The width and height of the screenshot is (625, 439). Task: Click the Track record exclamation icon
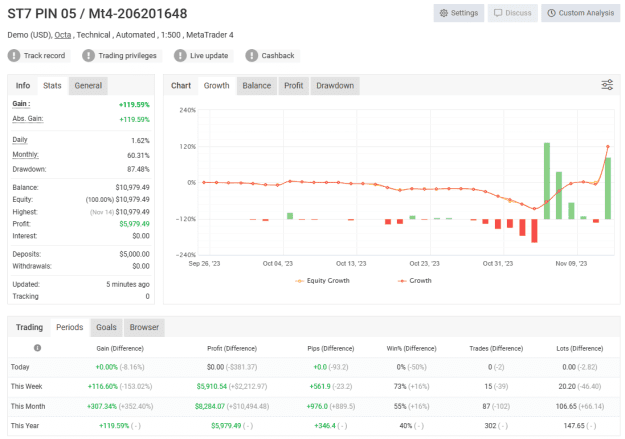[14, 55]
